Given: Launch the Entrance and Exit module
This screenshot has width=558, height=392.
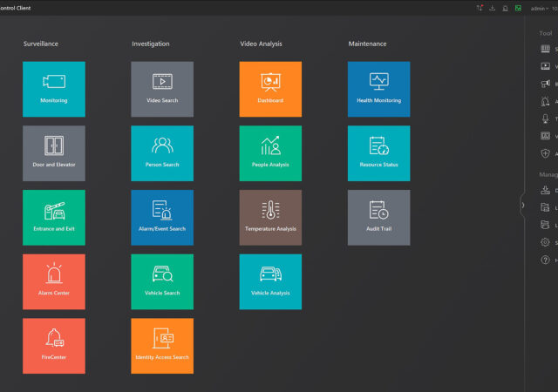Looking at the screenshot, I should 54,218.
